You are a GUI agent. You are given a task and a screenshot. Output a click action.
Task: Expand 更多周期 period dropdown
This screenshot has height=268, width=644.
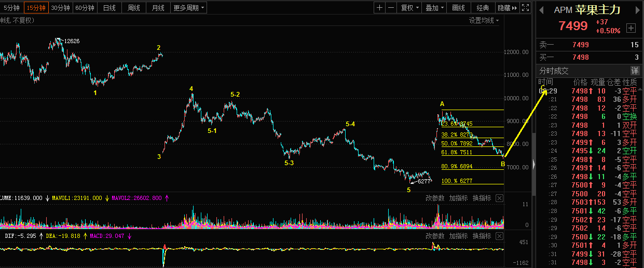click(189, 8)
